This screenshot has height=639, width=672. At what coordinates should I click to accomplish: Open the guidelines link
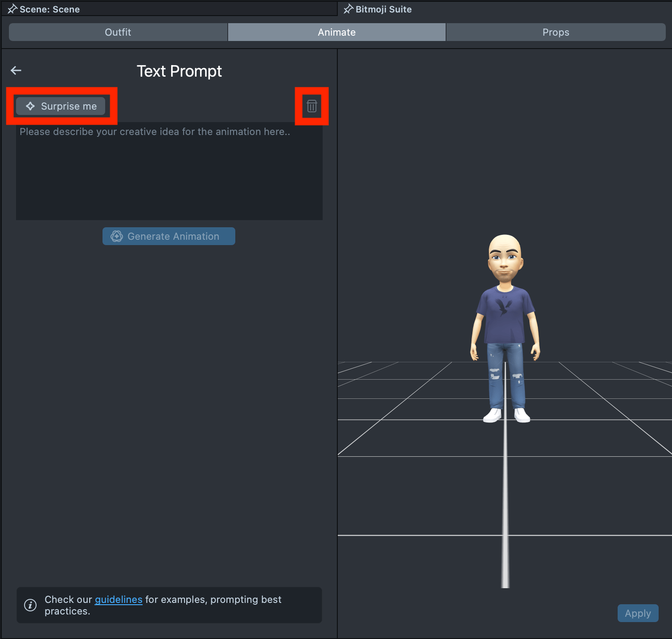pyautogui.click(x=119, y=599)
